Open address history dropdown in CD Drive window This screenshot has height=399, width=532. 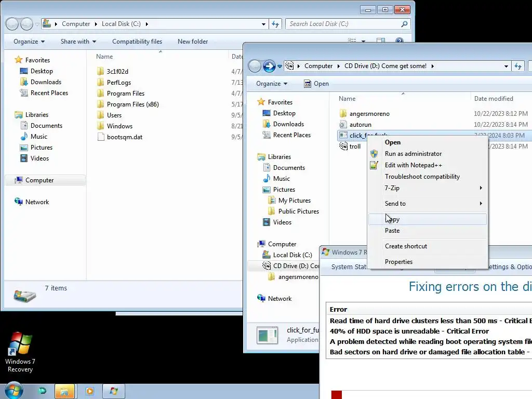coord(506,66)
